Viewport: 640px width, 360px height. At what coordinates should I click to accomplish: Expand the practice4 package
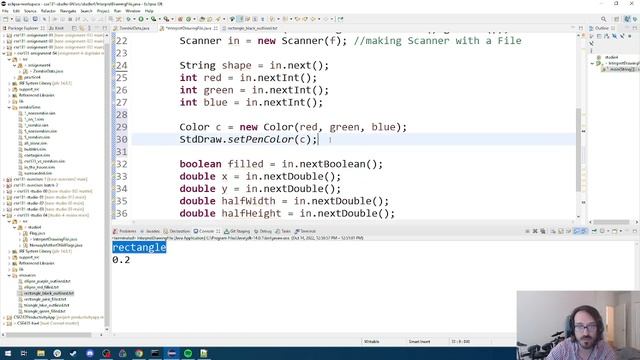(15, 77)
